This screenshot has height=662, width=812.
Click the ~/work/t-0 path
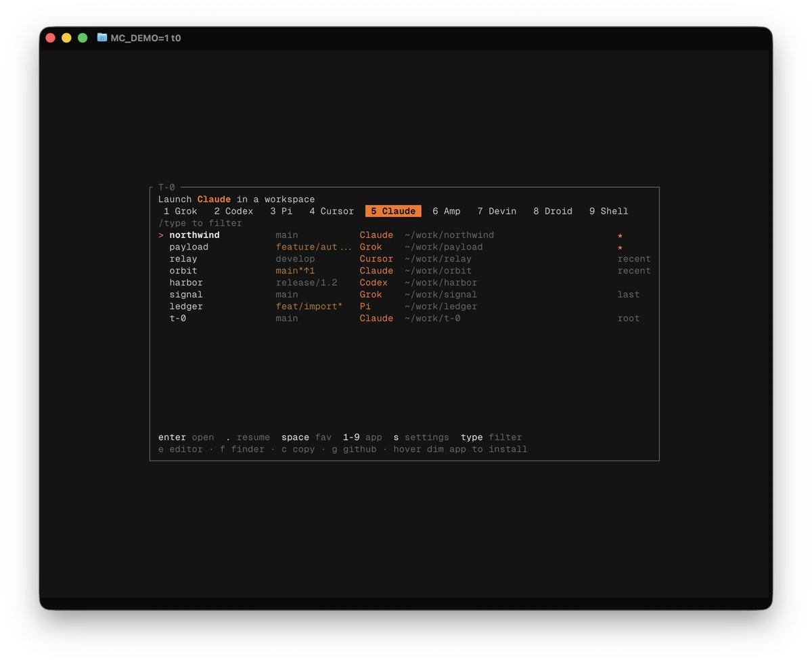tap(432, 318)
